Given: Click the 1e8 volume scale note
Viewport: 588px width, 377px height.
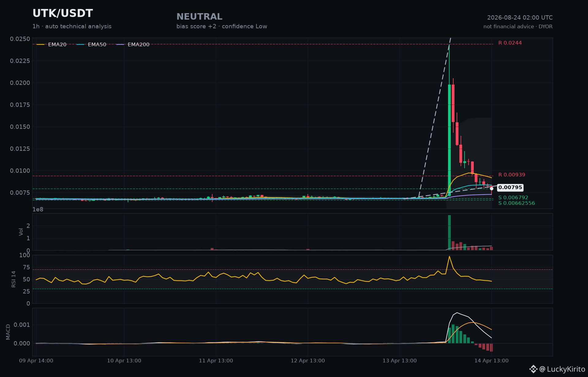Looking at the screenshot, I should tap(38, 210).
